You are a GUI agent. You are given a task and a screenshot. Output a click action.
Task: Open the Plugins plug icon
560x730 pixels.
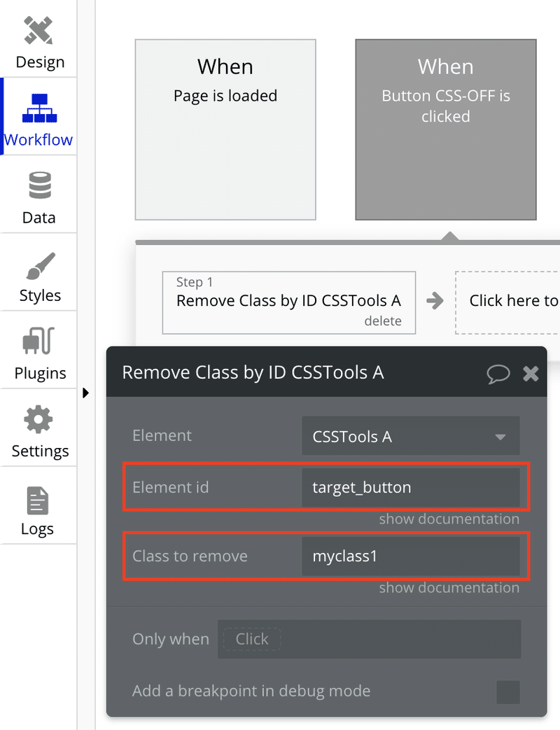point(38,341)
